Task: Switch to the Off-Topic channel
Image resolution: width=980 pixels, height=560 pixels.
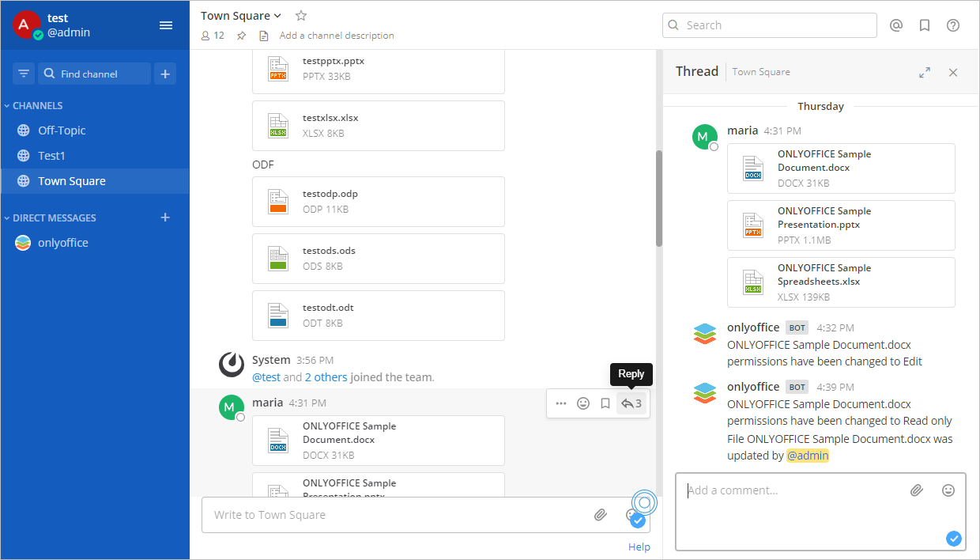Action: pos(62,131)
